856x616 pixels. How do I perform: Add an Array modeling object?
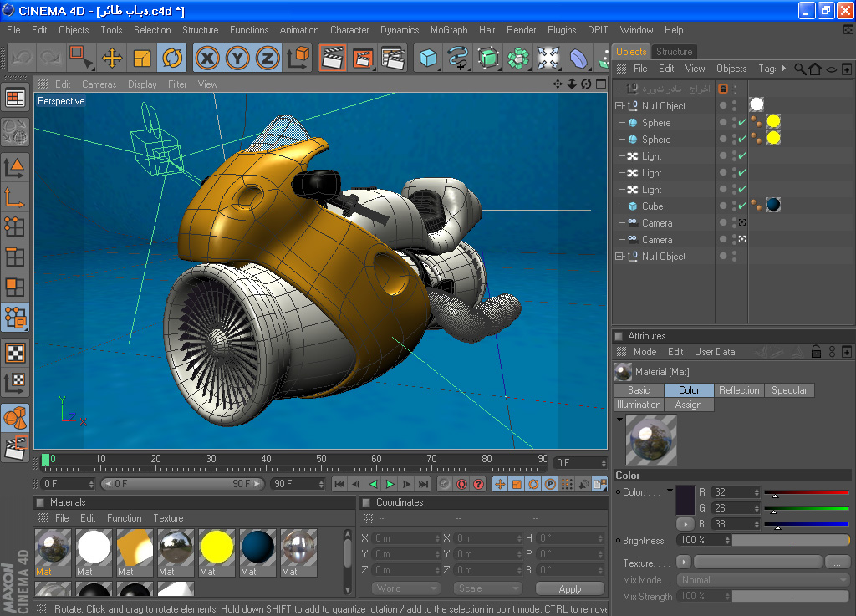coord(518,58)
